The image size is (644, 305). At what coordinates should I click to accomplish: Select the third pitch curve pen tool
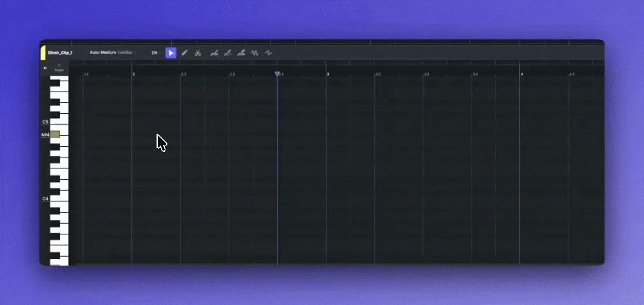[x=242, y=53]
